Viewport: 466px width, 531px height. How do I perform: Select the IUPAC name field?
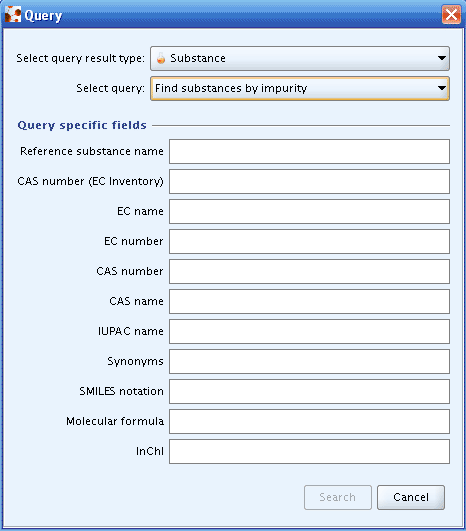click(x=309, y=331)
